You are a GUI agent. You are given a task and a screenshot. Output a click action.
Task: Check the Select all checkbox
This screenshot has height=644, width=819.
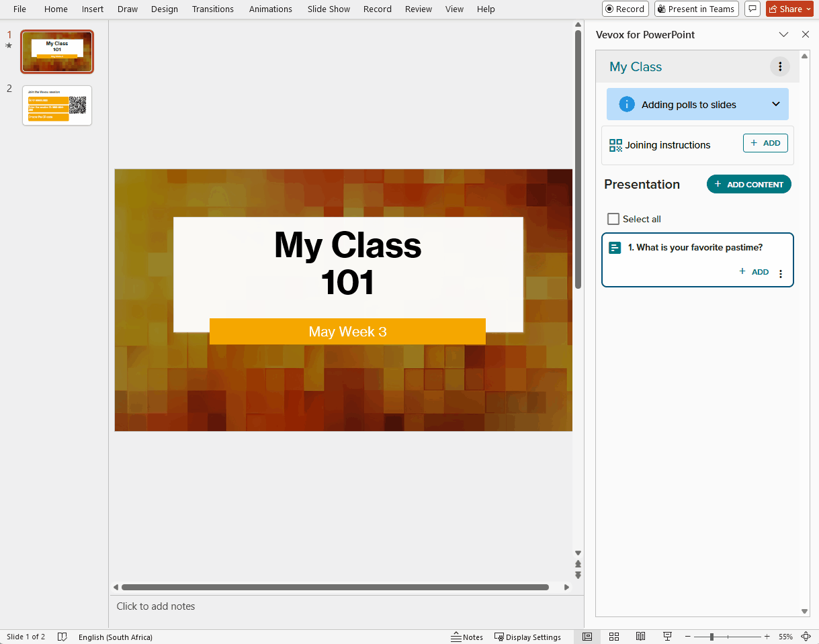tap(613, 219)
